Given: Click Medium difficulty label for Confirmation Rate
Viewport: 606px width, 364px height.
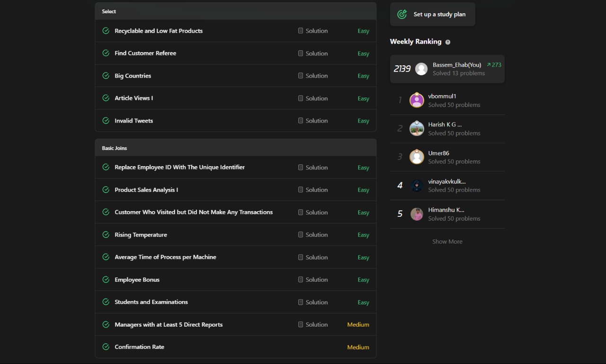Looking at the screenshot, I should pos(358,347).
